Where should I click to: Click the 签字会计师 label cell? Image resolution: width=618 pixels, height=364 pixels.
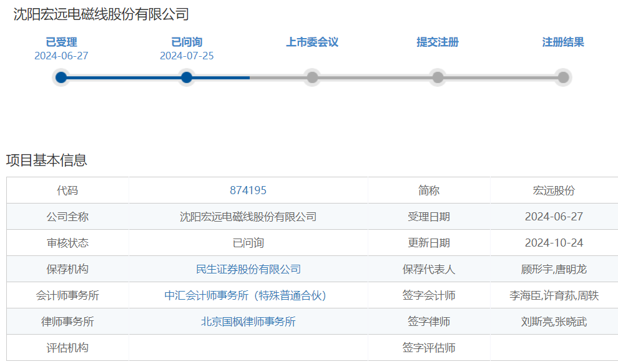[x=429, y=295]
